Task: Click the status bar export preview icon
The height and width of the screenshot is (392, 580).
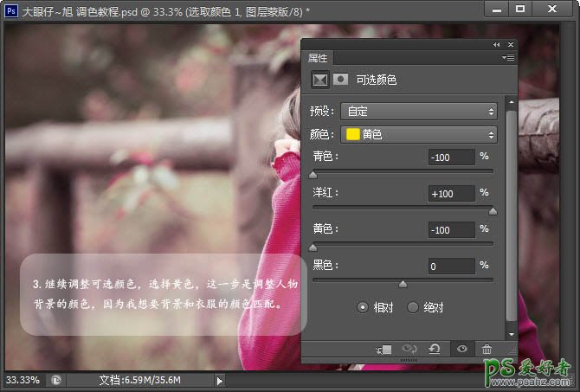Action: coord(56,380)
